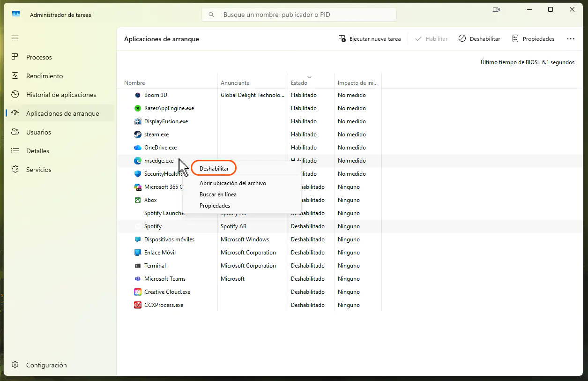Click the search box for name or PID
The width and height of the screenshot is (588, 381).
point(299,15)
